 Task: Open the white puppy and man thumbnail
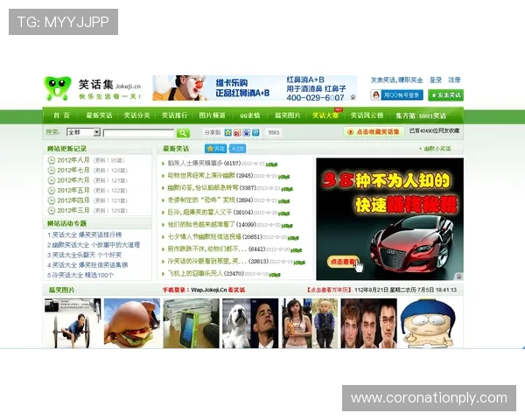click(250, 324)
